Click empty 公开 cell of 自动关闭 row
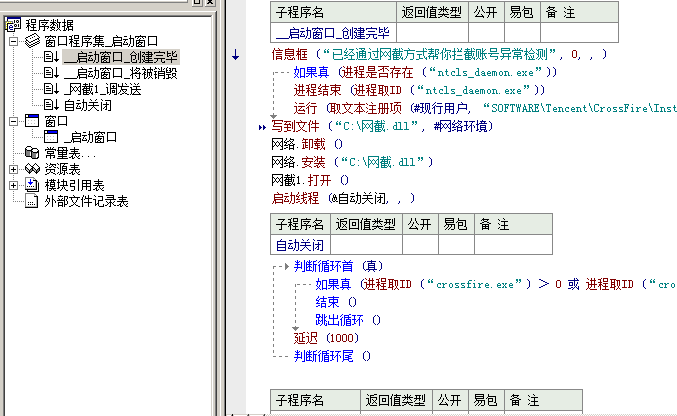Viewport: 677px width, 416px height. (x=420, y=245)
